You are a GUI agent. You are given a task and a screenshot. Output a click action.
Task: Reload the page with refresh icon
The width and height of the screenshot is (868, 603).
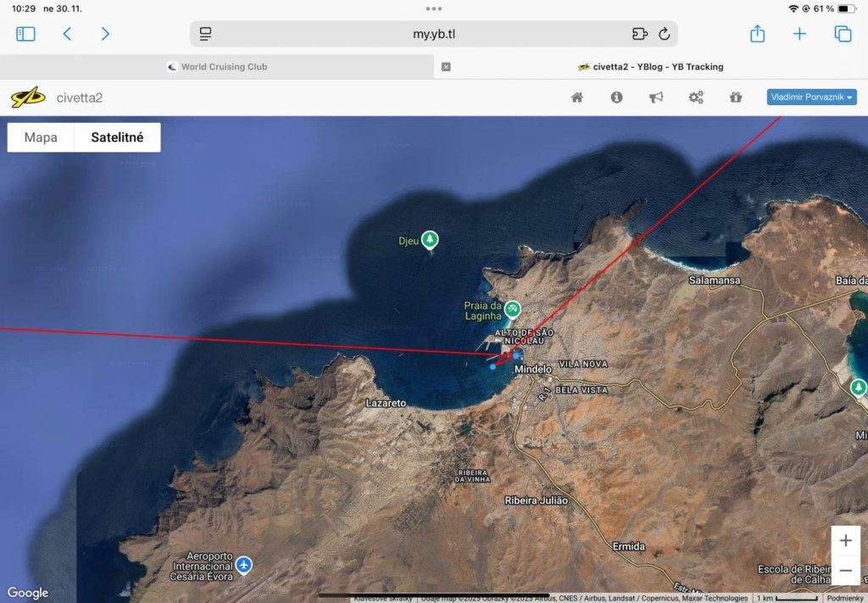[x=664, y=34]
